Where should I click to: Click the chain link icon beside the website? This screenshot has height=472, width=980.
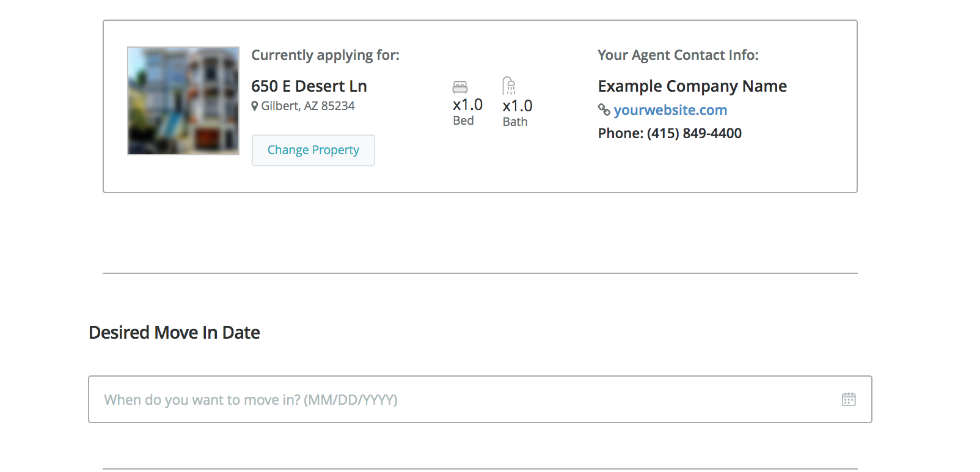pyautogui.click(x=604, y=110)
